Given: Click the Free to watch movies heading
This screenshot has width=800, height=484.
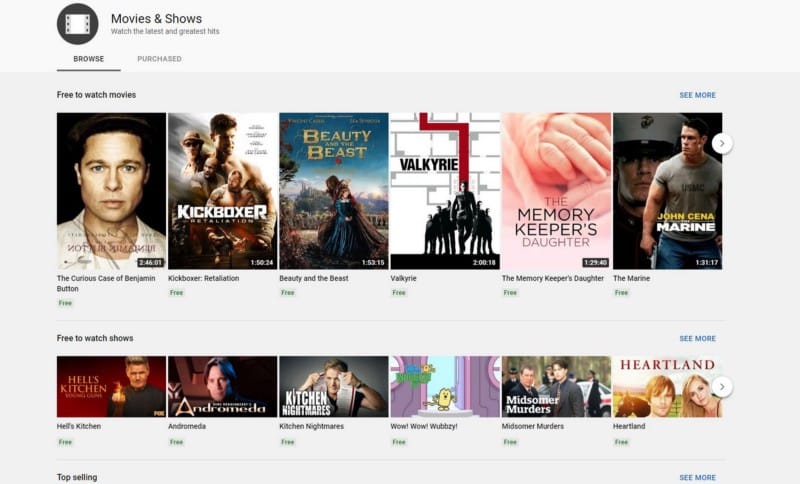Looking at the screenshot, I should point(96,95).
